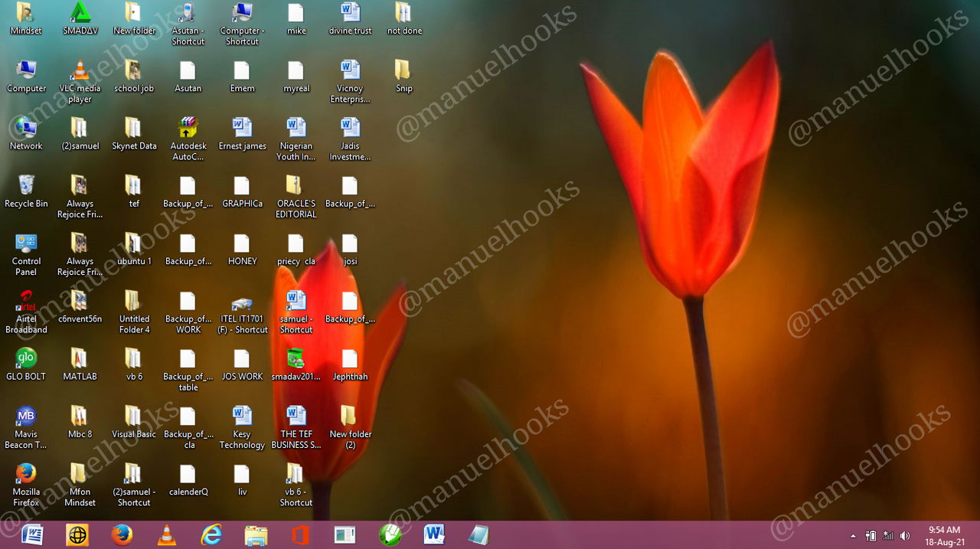980x549 pixels.
Task: Select the Asutan - Shortcut icon
Action: pyautogui.click(x=188, y=24)
